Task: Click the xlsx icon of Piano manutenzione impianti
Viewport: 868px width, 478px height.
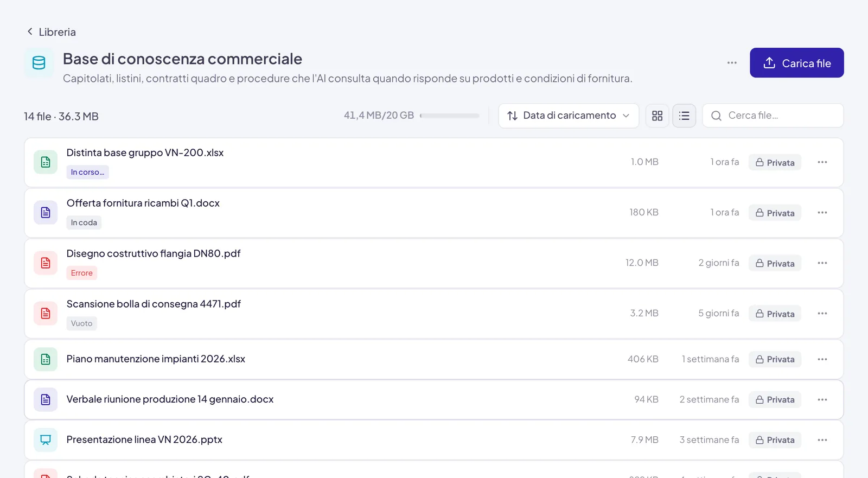Action: point(46,359)
